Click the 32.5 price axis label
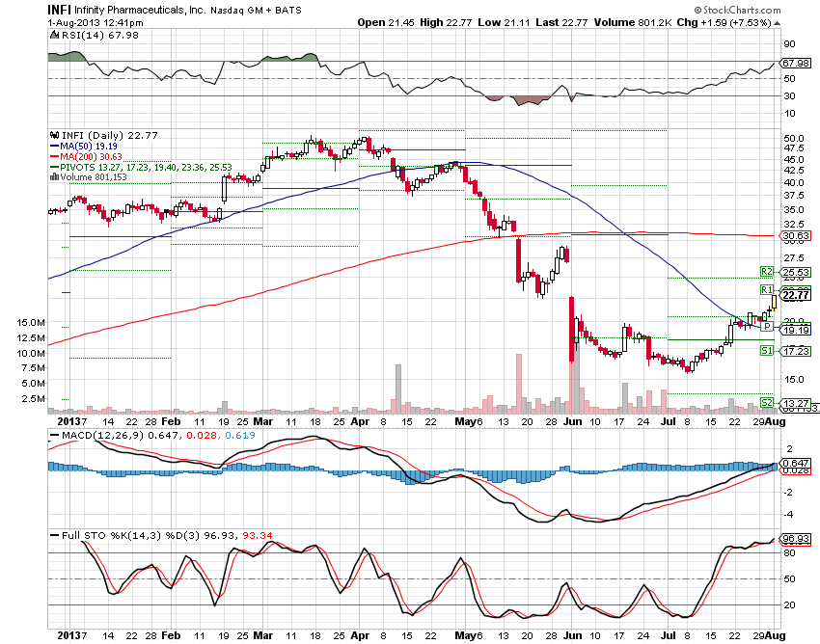The height and width of the screenshot is (644, 820). (x=794, y=225)
